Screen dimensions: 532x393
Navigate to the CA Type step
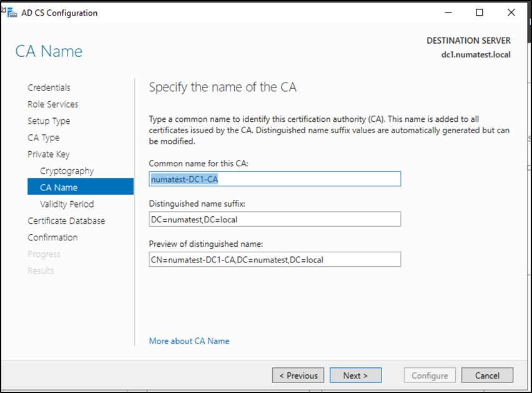coord(43,138)
